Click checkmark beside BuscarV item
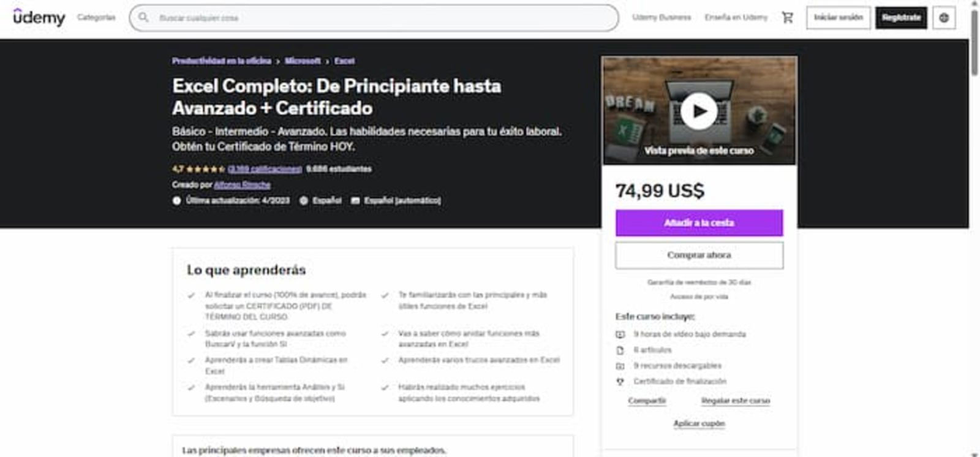The height and width of the screenshot is (457, 980). [191, 334]
